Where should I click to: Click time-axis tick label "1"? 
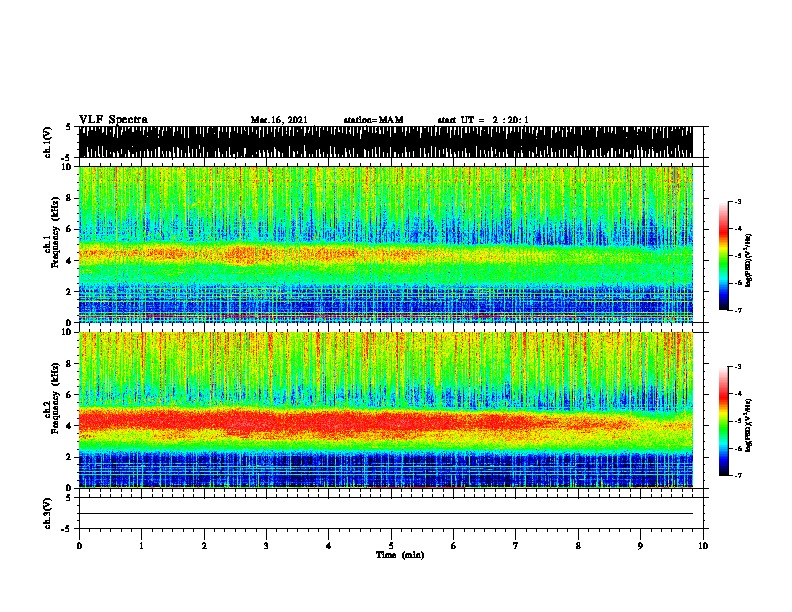tap(141, 546)
